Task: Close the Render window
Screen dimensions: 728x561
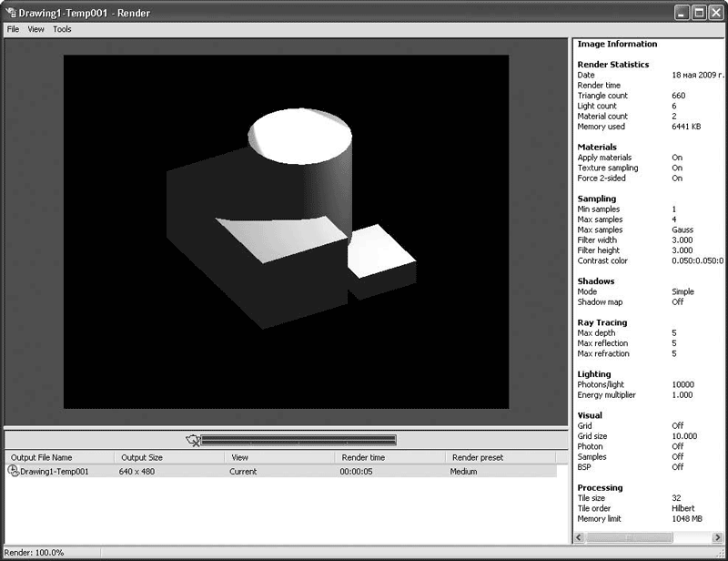Action: click(715, 12)
